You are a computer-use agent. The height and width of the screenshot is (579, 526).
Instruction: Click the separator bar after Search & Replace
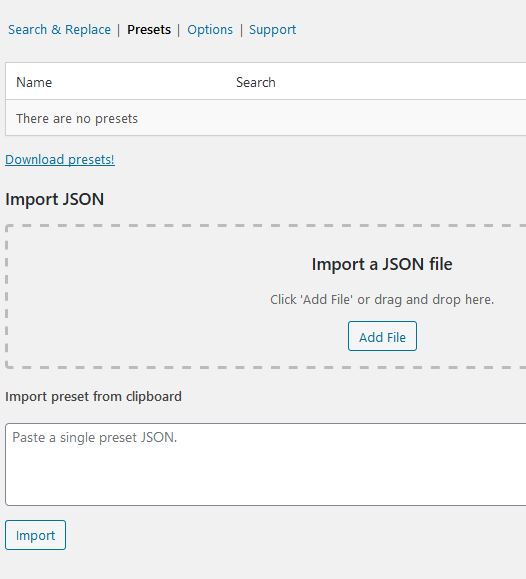point(119,30)
